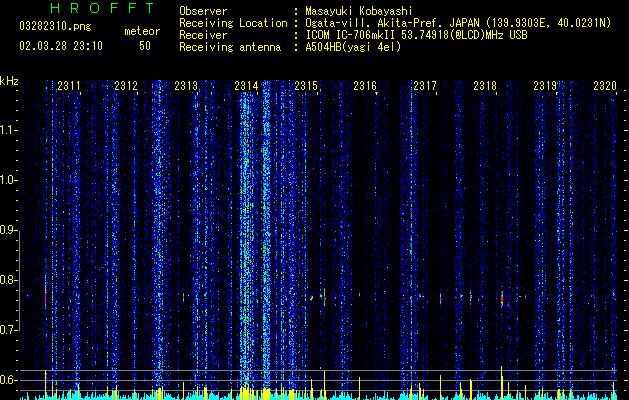Click the 1.0 kHz axis tick label
The image size is (629, 400).
(x=8, y=180)
